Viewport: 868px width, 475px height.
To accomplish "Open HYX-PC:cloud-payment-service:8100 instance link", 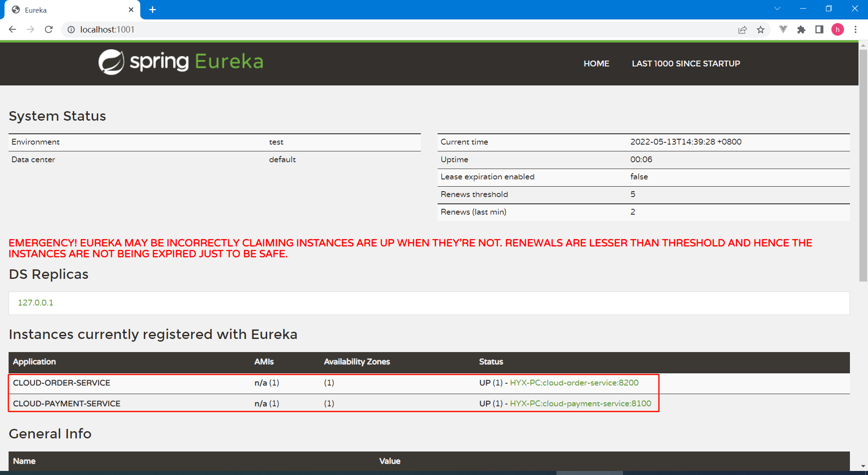I will click(580, 404).
